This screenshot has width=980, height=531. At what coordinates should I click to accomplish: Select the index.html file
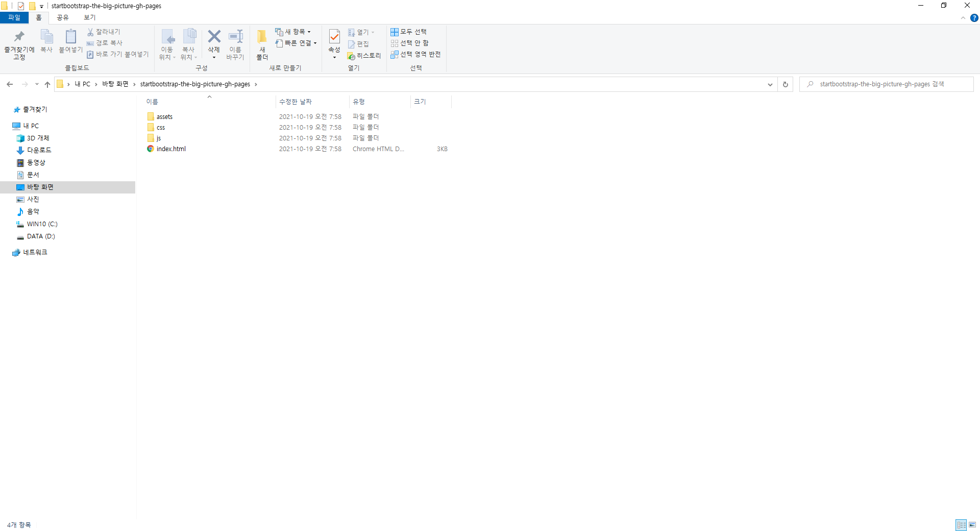tap(171, 149)
